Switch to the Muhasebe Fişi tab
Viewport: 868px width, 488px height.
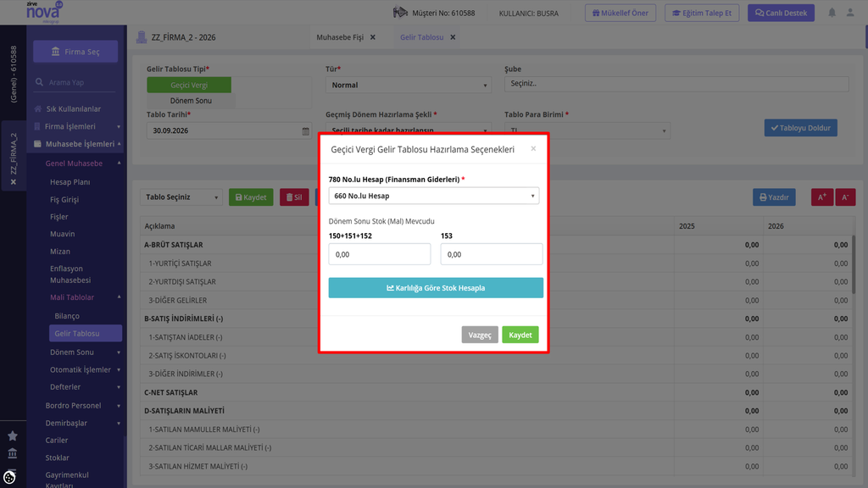[340, 37]
